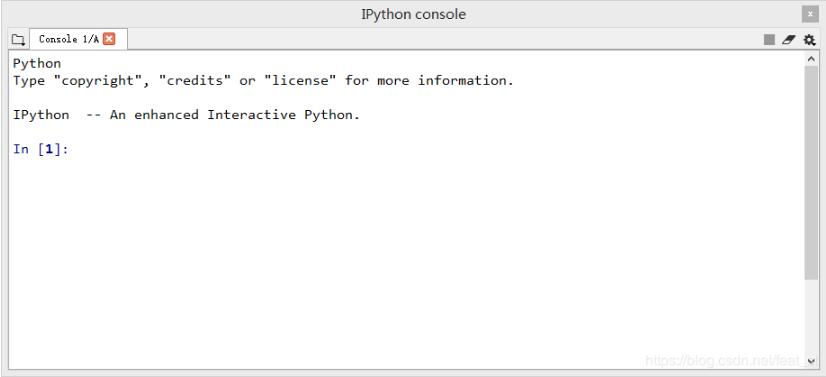Clear the console with the eraser icon
The width and height of the screenshot is (826, 377).
click(789, 39)
